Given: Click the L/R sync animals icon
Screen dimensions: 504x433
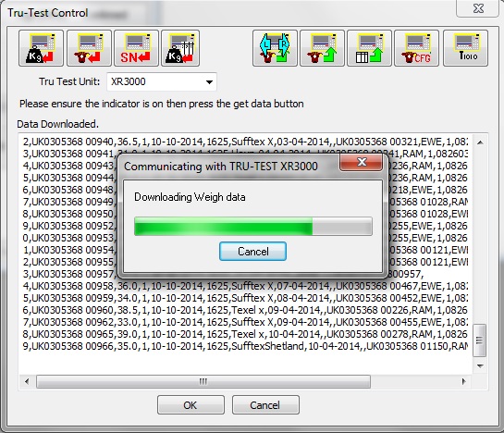Looking at the screenshot, I should tap(275, 48).
